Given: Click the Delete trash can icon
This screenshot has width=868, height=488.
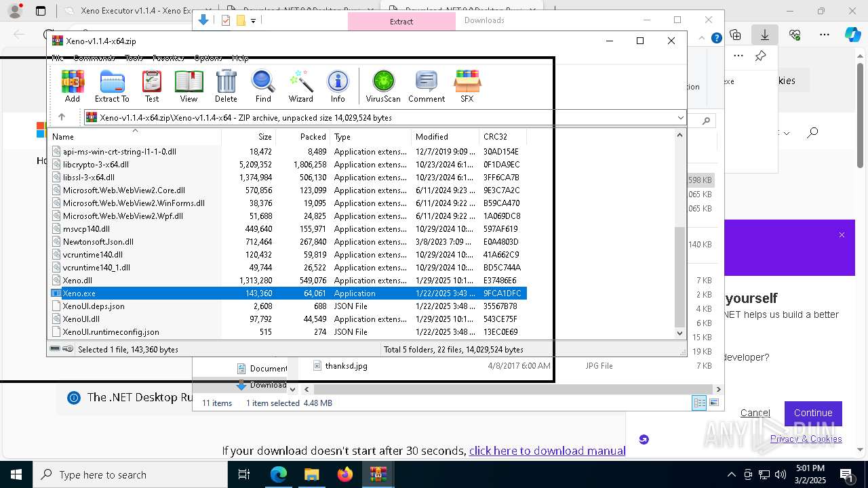Looking at the screenshot, I should [x=226, y=86].
